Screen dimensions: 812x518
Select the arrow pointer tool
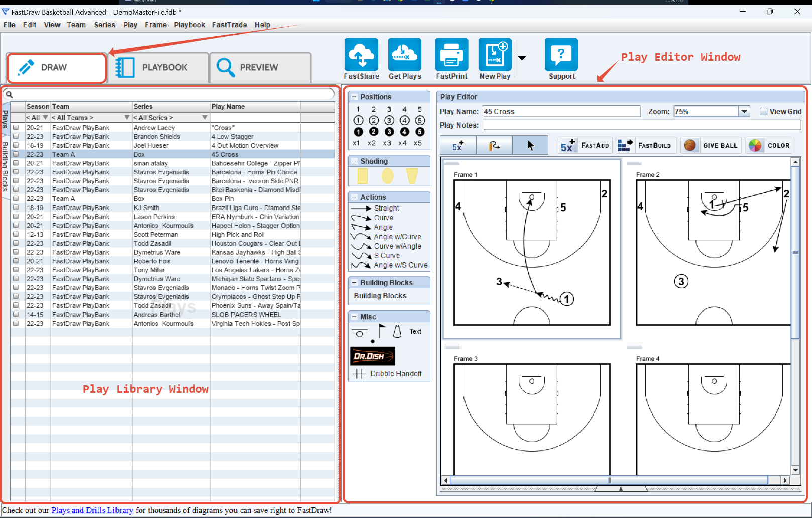pos(530,146)
